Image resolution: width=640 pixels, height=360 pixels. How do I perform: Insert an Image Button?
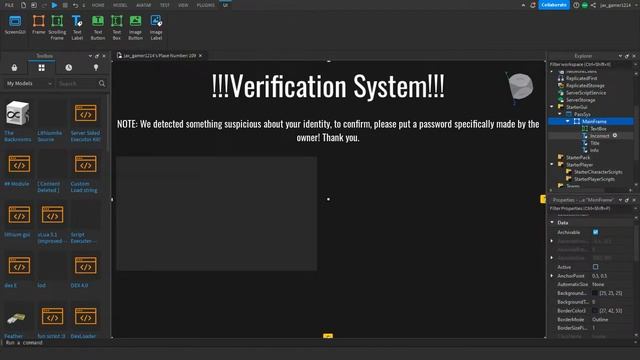point(136,27)
